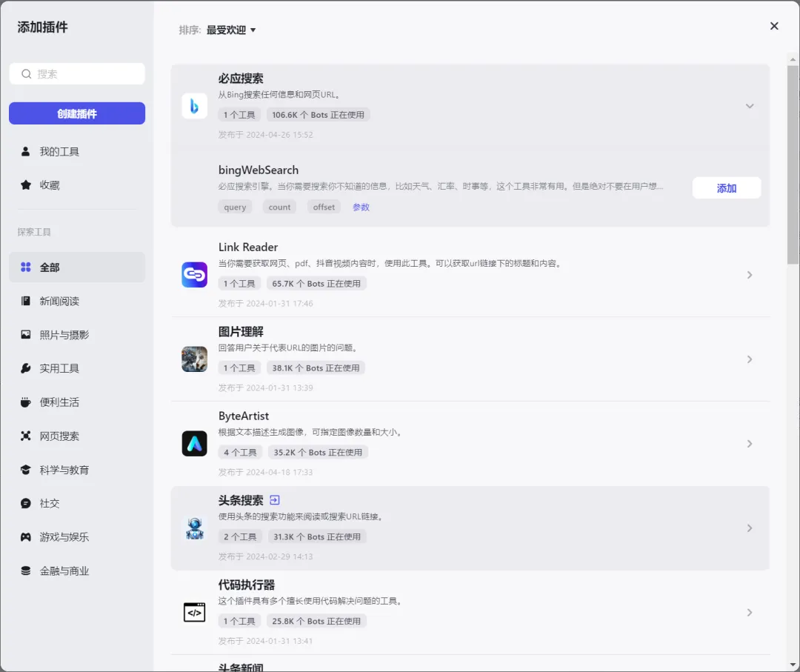This screenshot has height=672, width=800.
Task: Select the 游戏与娱乐 category
Action: [x=64, y=537]
